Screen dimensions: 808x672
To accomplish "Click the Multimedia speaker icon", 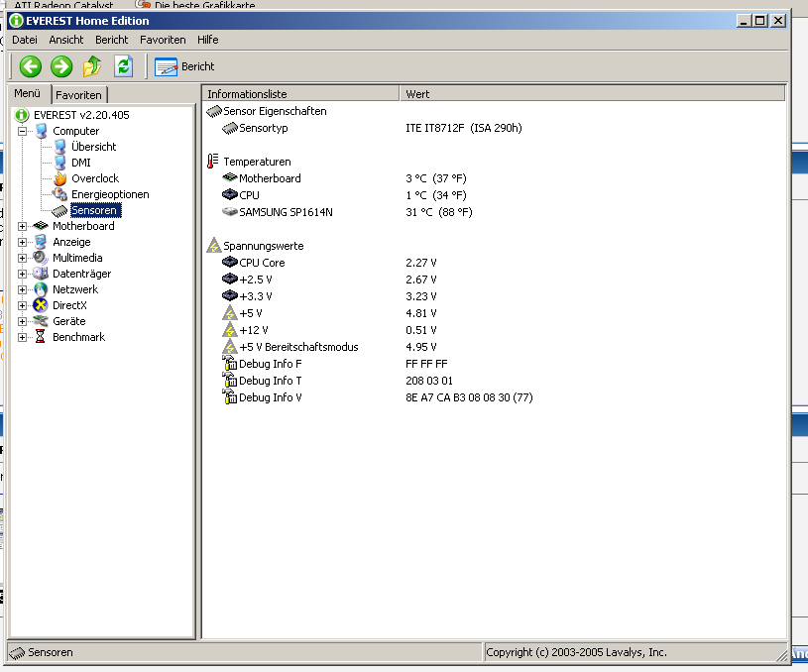I will click(x=41, y=258).
